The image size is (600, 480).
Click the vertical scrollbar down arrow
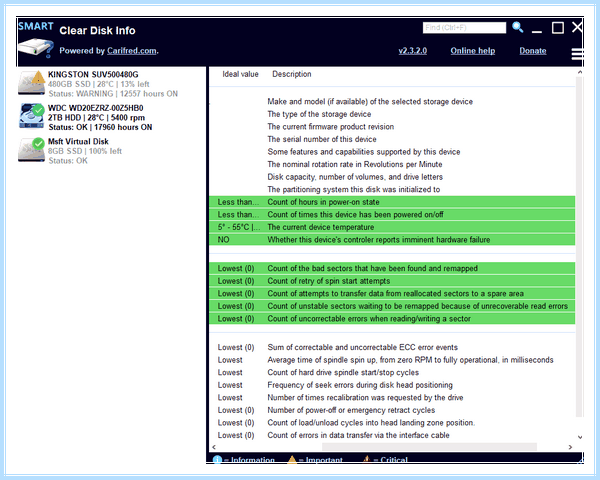point(580,437)
